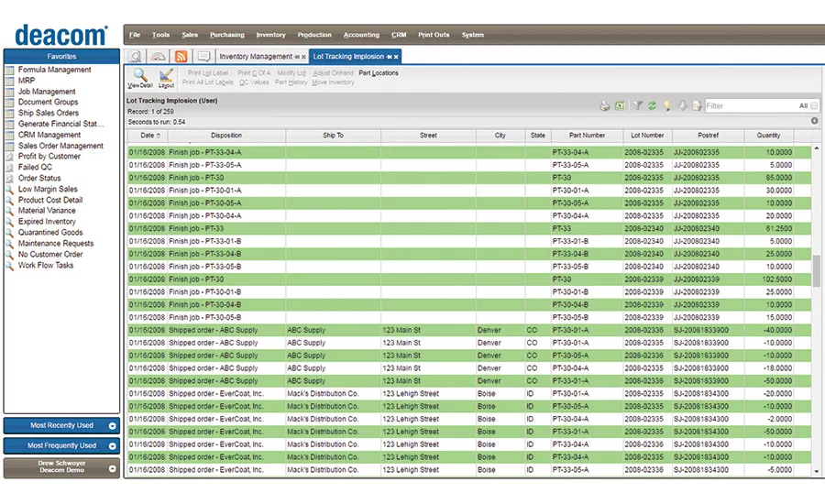Expand the Drew Schwoyer Deacom Demo panel
The height and width of the screenshot is (504, 825).
pos(112,467)
